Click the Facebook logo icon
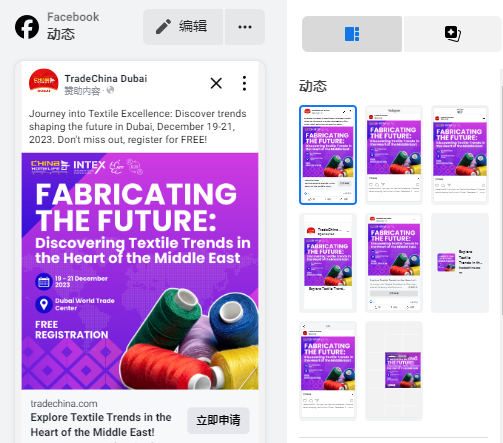The width and height of the screenshot is (503, 443). pyautogui.click(x=27, y=27)
